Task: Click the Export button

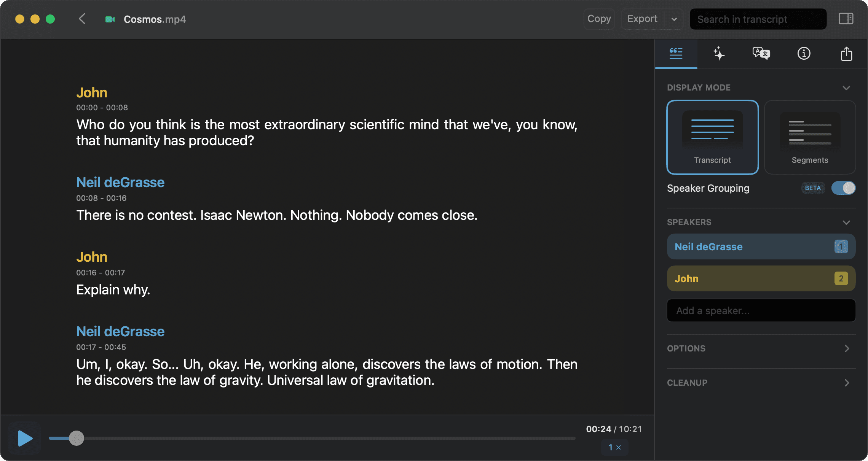Action: coord(643,19)
